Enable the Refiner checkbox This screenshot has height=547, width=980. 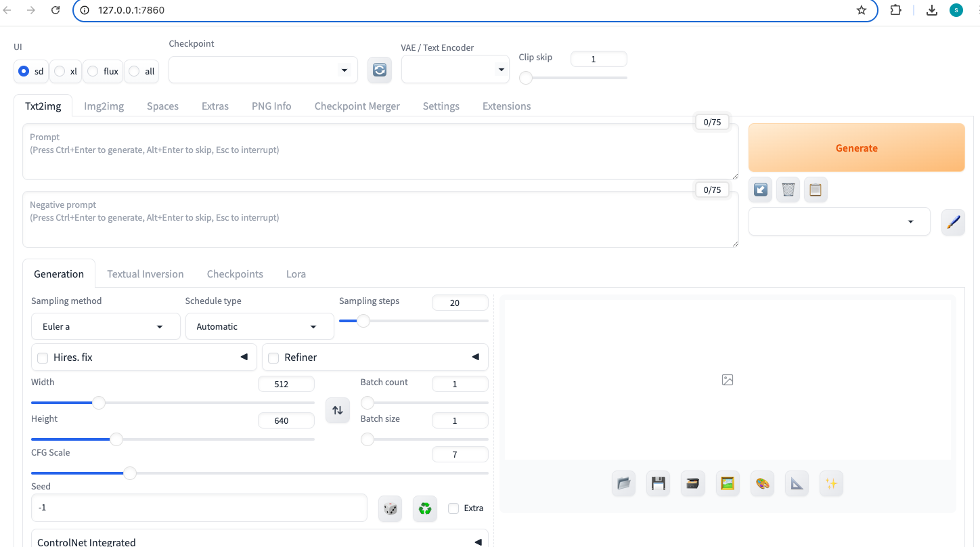tap(273, 358)
